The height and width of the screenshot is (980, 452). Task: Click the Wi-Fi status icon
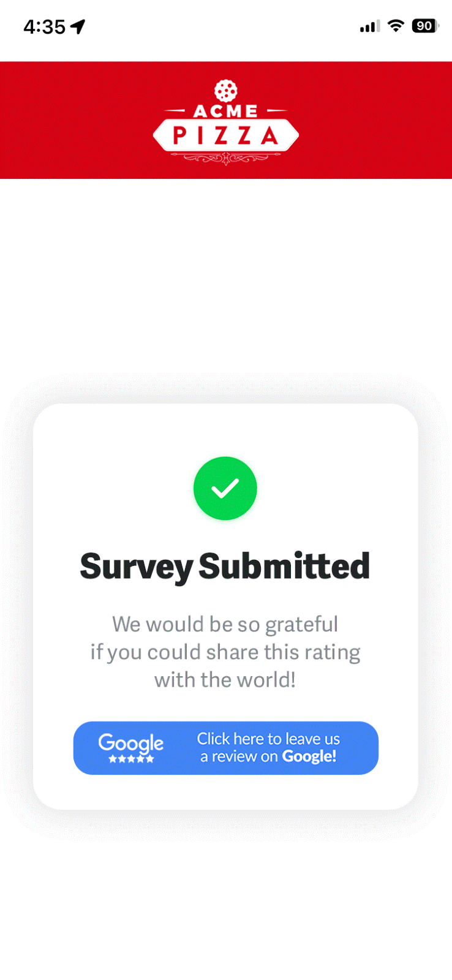[396, 26]
